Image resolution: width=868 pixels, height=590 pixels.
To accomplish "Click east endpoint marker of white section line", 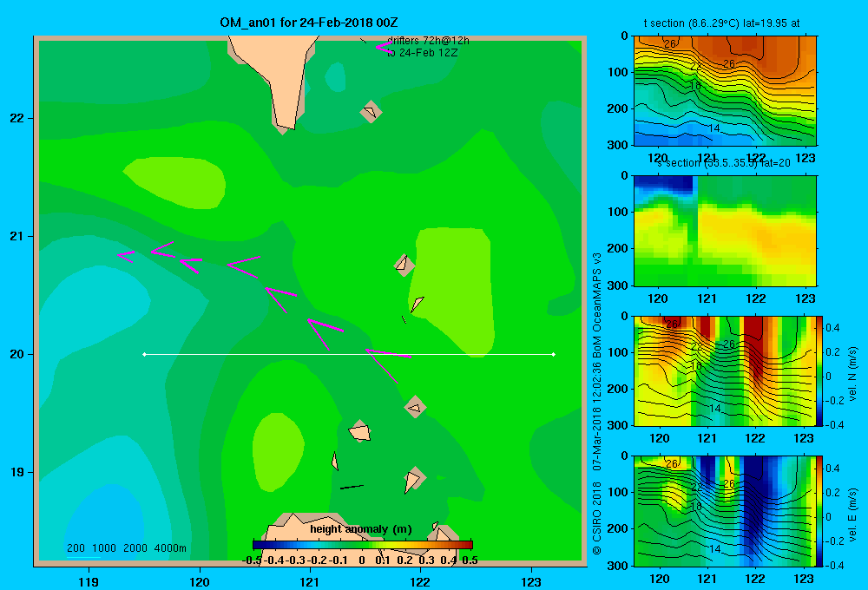I will point(554,354).
